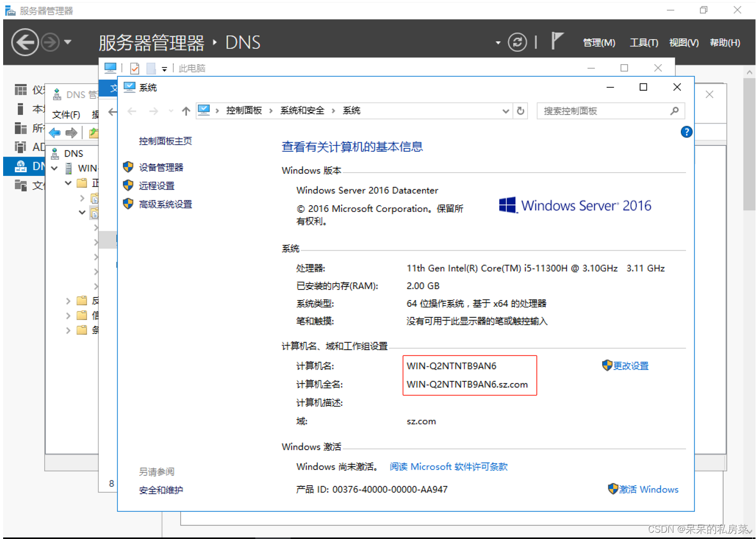Click 激活 Windows link
The image size is (756, 539).
649,489
